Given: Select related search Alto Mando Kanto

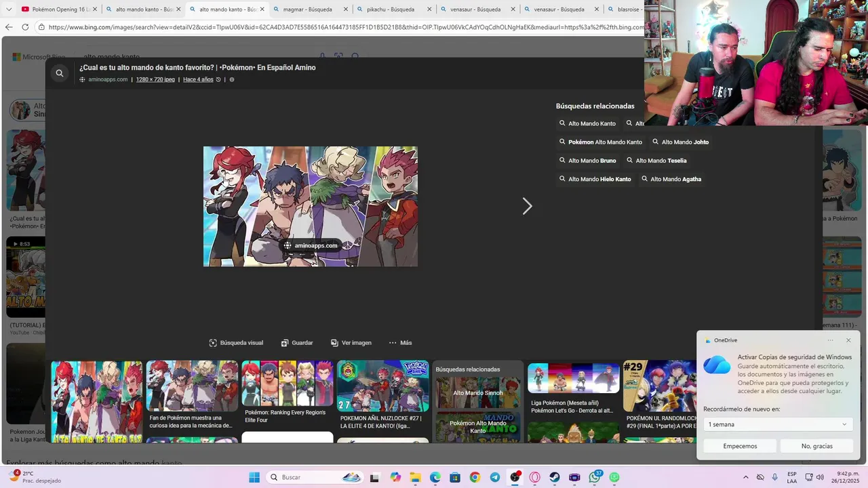Looking at the screenshot, I should coord(587,123).
